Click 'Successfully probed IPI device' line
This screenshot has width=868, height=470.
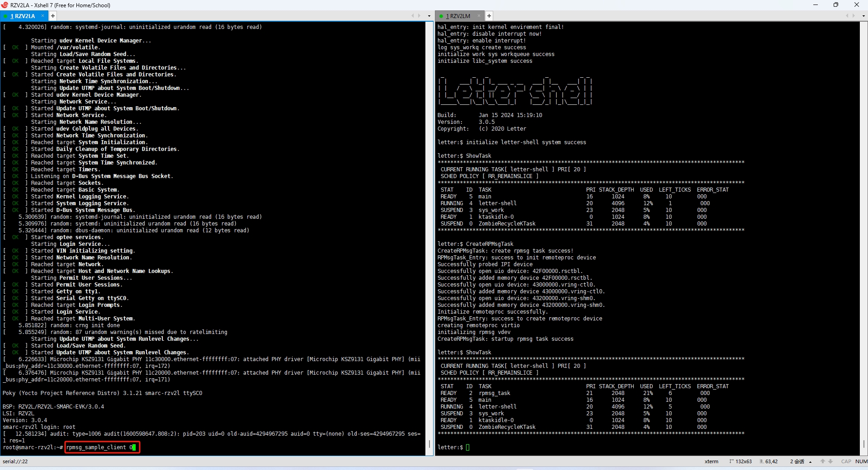tap(485, 264)
